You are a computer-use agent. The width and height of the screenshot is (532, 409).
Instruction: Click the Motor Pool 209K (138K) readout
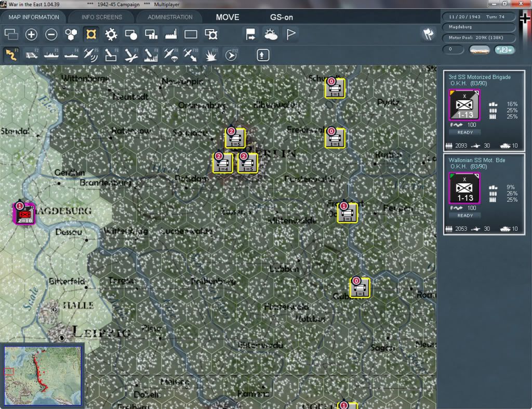[478, 37]
